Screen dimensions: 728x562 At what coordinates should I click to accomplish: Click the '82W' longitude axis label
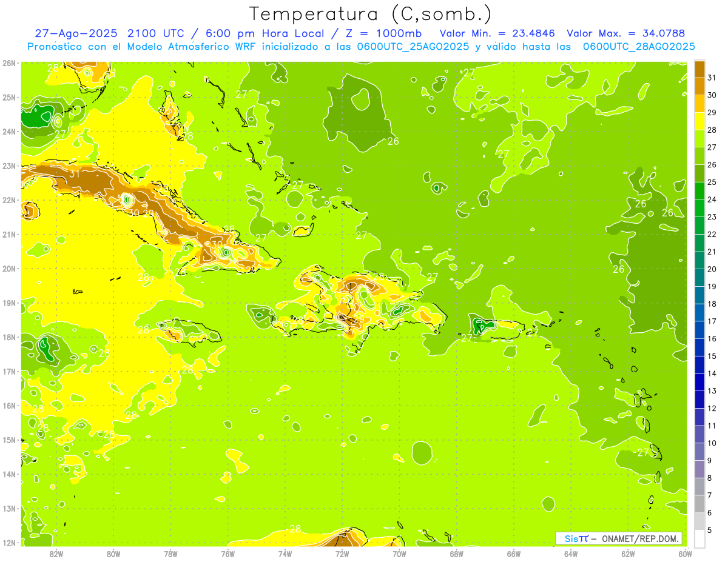(x=56, y=554)
